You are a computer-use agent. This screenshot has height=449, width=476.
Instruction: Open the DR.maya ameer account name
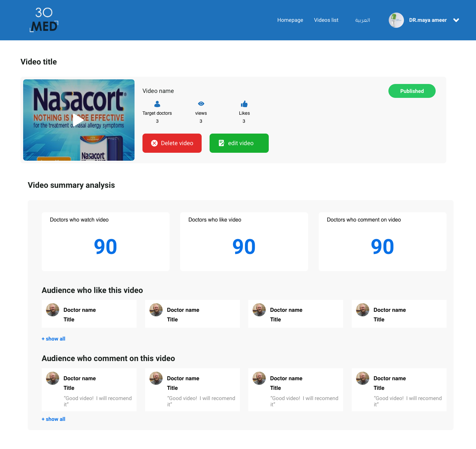(x=428, y=20)
